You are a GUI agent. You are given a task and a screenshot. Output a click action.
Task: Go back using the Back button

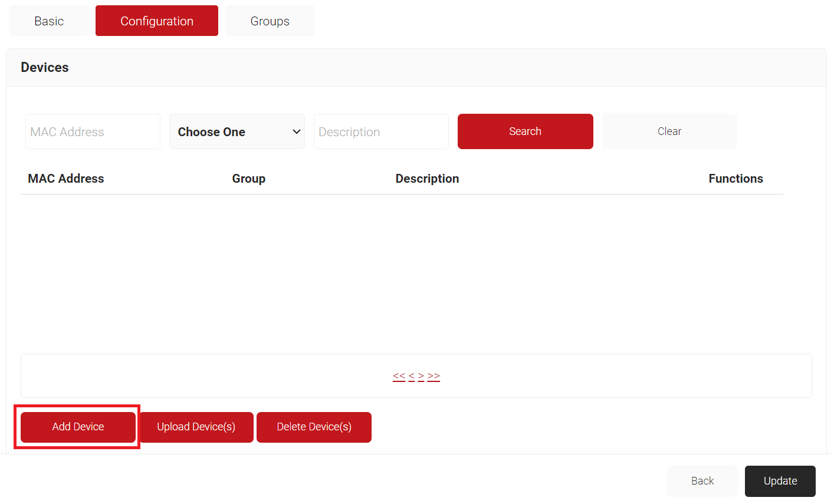702,481
